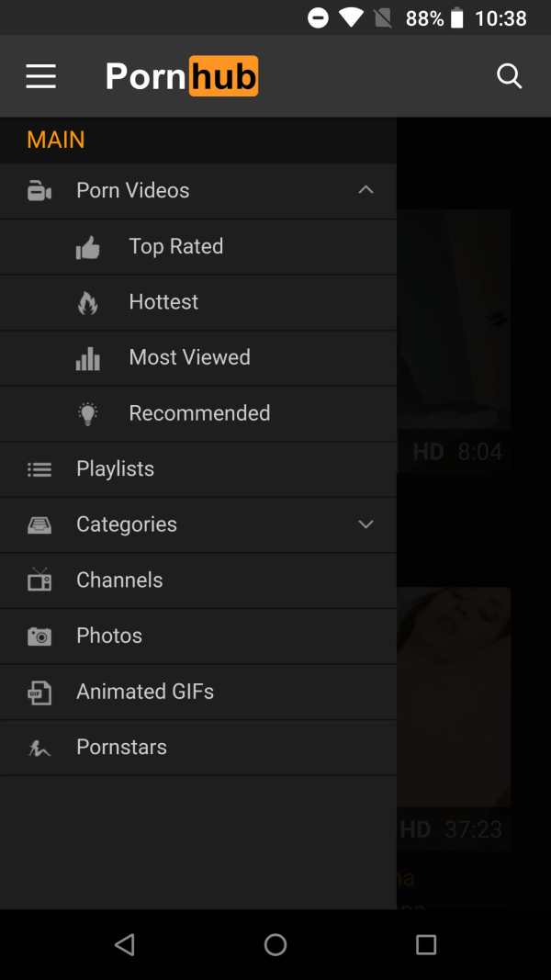The width and height of the screenshot is (551, 980).
Task: Click the dimmed thumbnail showing 37:23
Action: 454,719
